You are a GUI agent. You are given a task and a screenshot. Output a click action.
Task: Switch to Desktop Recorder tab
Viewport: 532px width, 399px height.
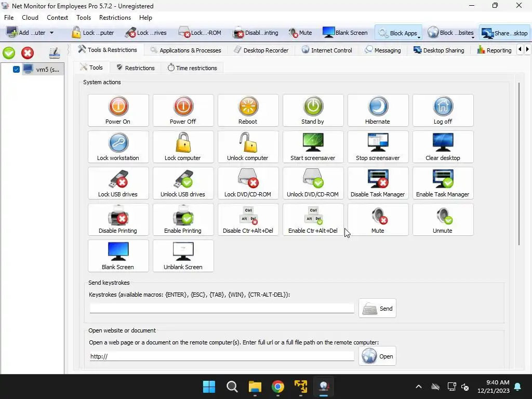pos(261,50)
